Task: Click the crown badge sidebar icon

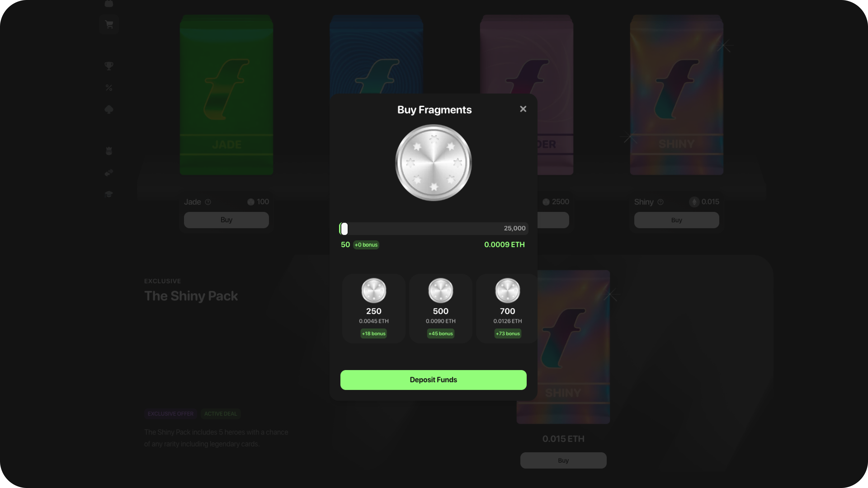Action: [x=109, y=151]
